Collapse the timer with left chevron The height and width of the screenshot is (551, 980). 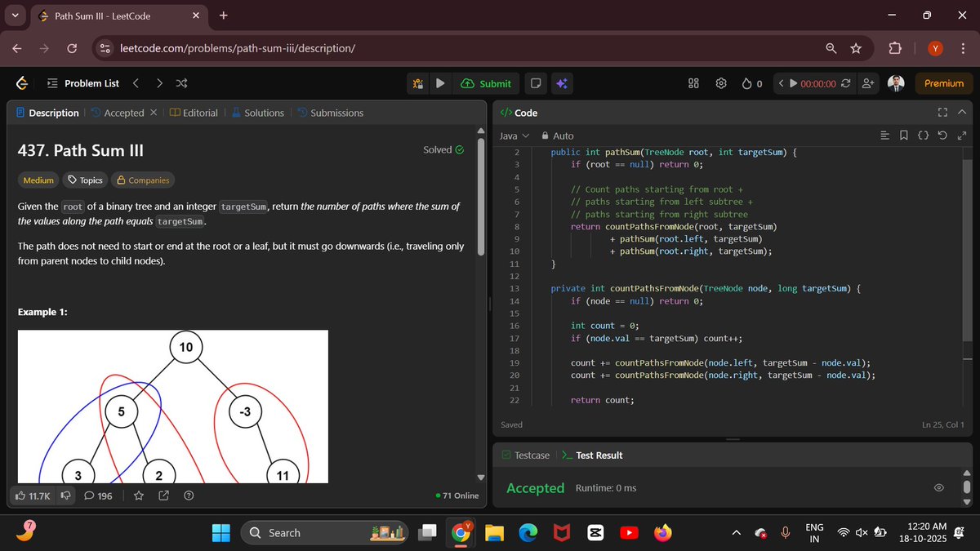click(781, 83)
